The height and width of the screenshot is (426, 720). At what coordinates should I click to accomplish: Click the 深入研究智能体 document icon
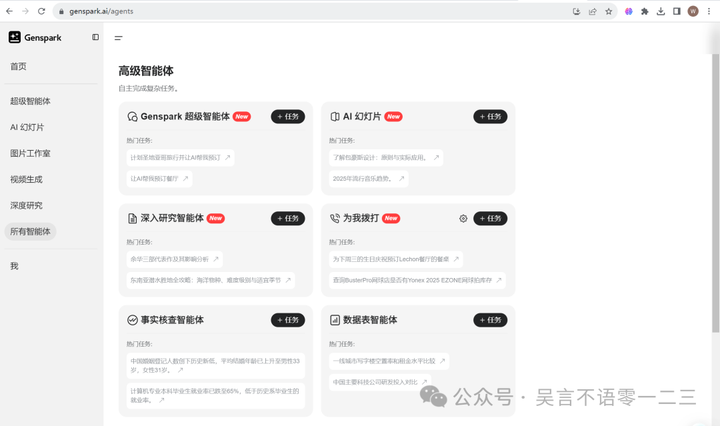132,219
